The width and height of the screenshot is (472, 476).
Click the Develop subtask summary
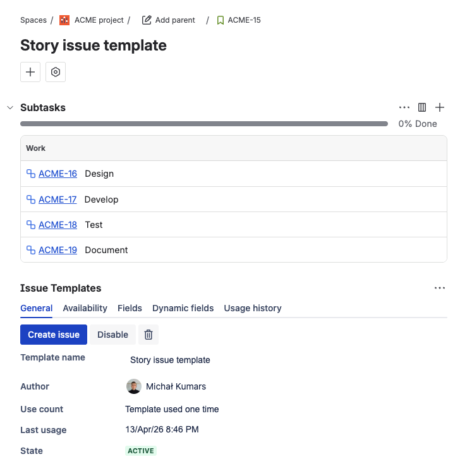coord(101,199)
